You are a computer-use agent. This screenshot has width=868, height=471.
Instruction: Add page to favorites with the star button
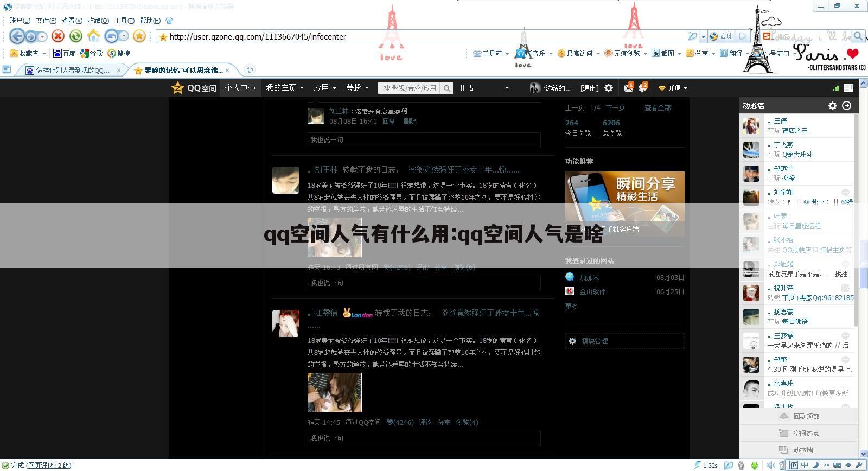coord(139,36)
